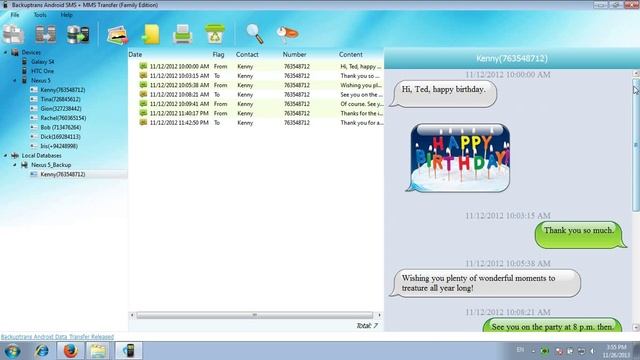Collapse the Nexus 5_Backup node
The height and width of the screenshot is (360, 640).
pos(15,165)
